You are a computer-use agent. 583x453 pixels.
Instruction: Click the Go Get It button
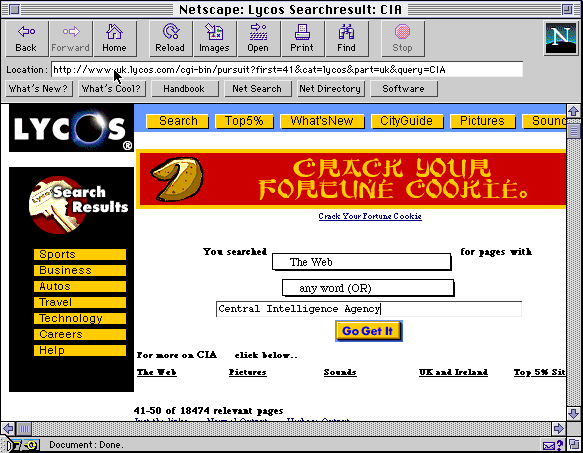368,331
